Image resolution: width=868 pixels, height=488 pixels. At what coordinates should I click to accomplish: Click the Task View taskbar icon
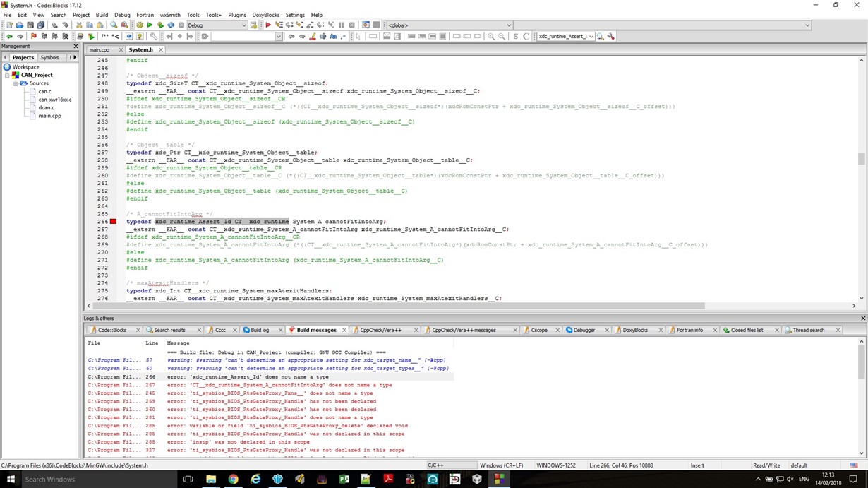(188, 480)
